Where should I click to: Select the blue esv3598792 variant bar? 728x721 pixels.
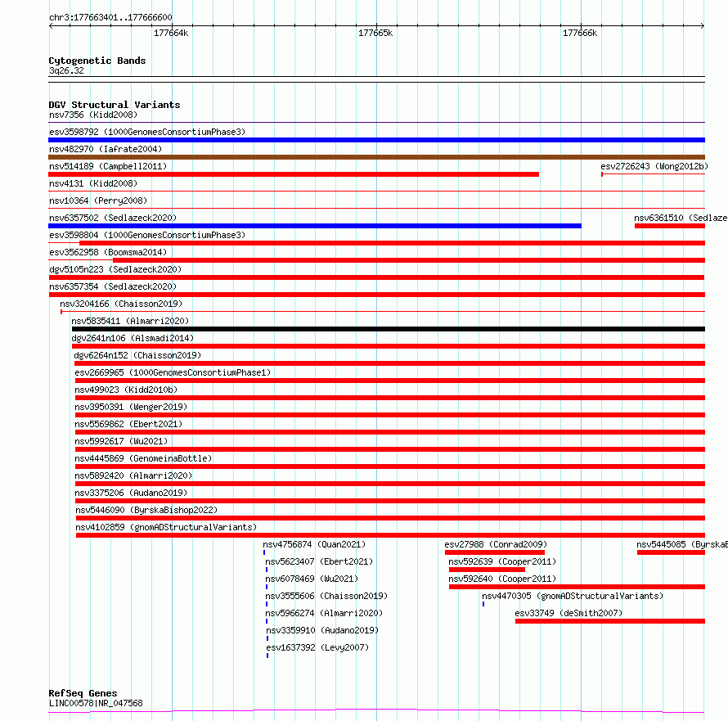(x=376, y=140)
